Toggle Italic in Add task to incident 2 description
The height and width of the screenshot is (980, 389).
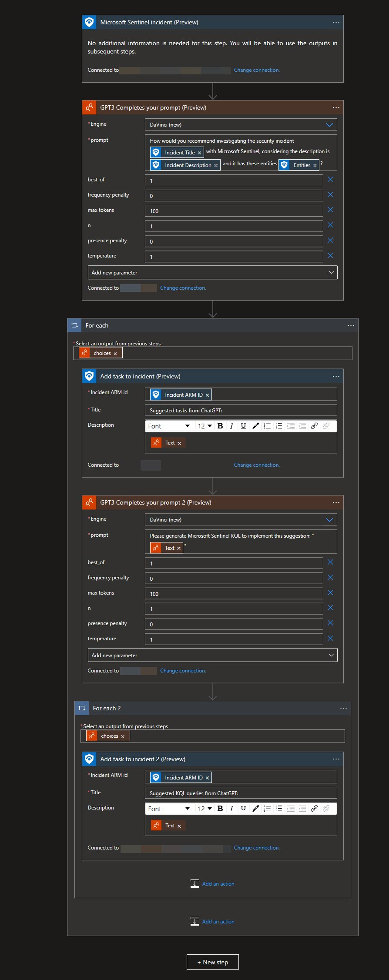coord(231,809)
